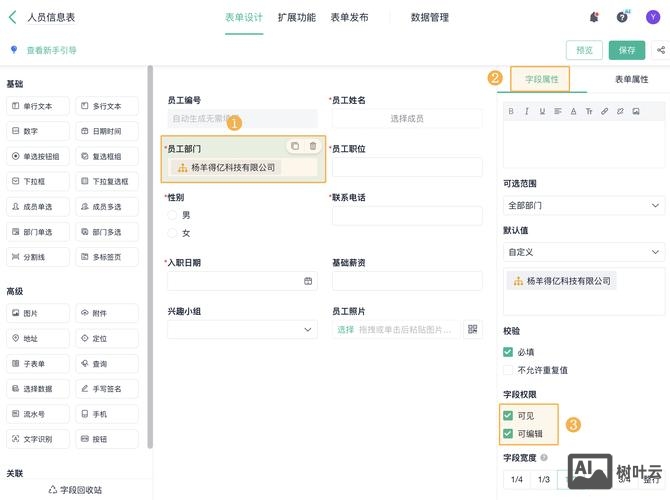
Task: Open the notifications bell icon
Action: (x=594, y=18)
